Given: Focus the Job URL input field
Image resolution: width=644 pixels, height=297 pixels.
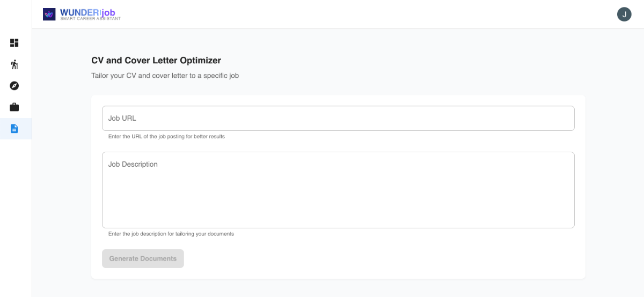Looking at the screenshot, I should pyautogui.click(x=338, y=118).
